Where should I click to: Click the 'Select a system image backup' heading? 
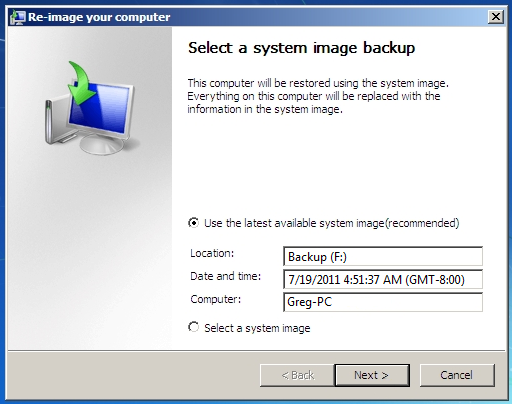pos(301,48)
